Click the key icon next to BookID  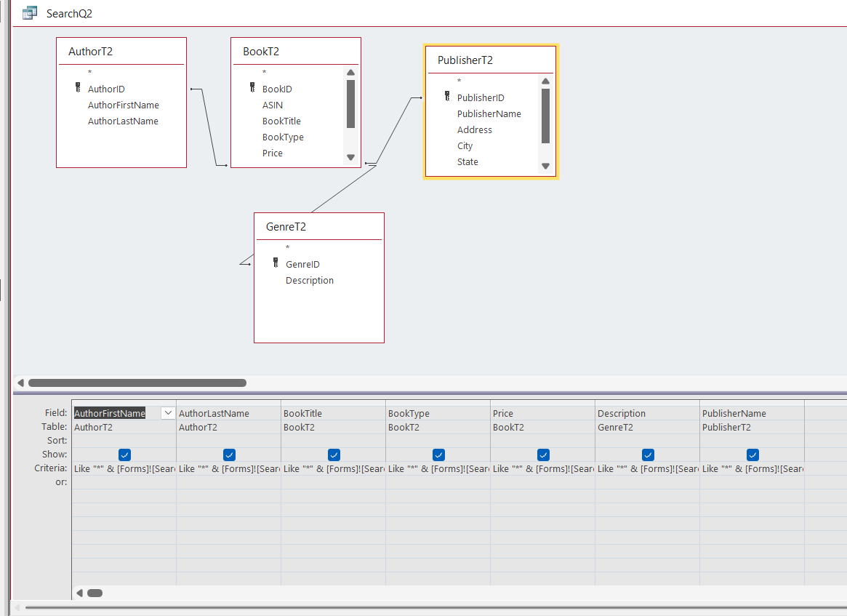pyautogui.click(x=252, y=88)
